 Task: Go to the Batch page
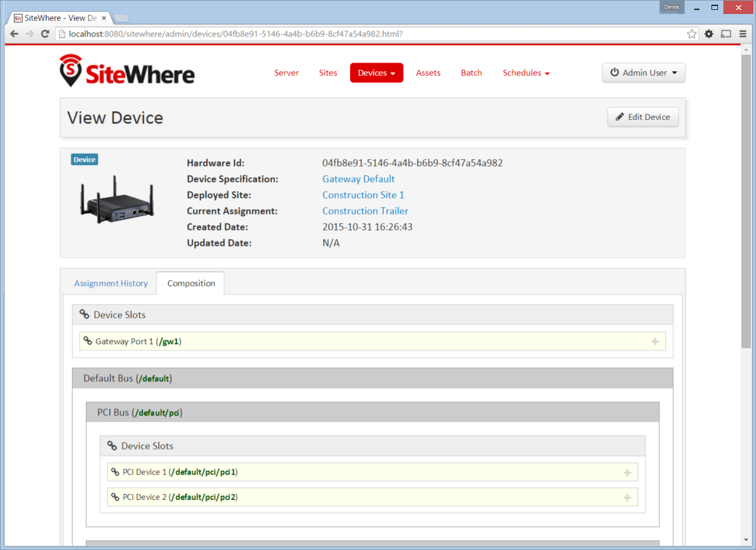[x=472, y=73]
